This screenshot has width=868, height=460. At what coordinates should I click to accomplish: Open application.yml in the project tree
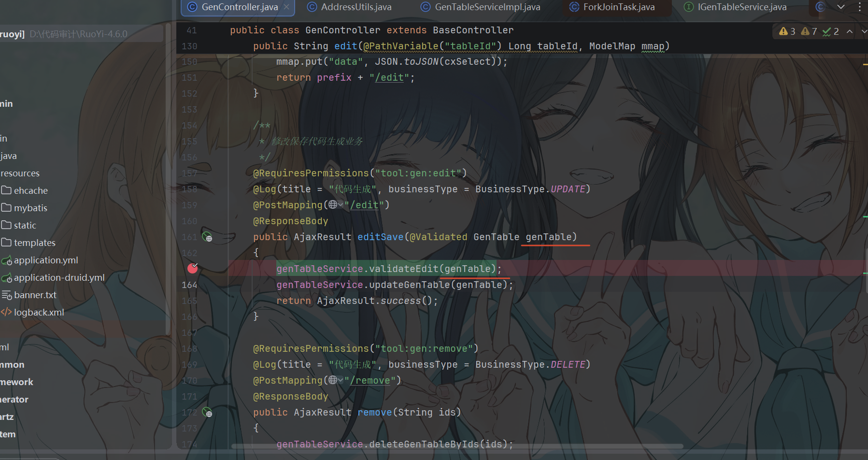point(40,260)
